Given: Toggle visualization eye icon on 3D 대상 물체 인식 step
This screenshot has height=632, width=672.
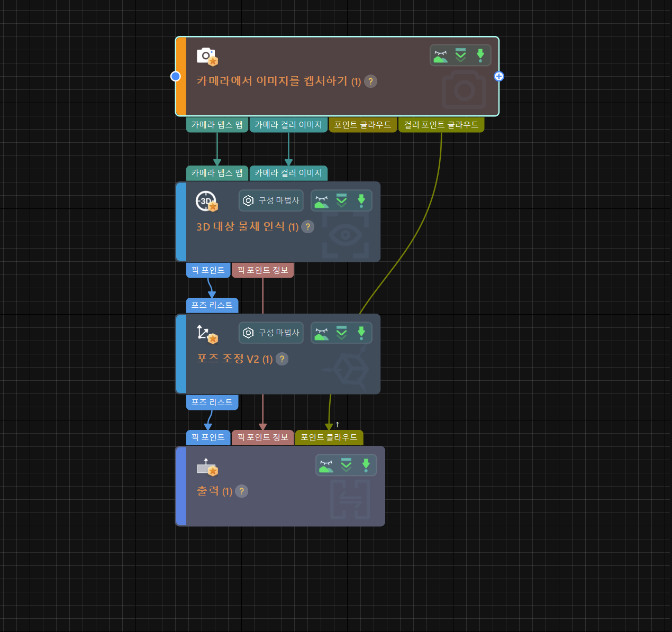Looking at the screenshot, I should click(x=322, y=201).
